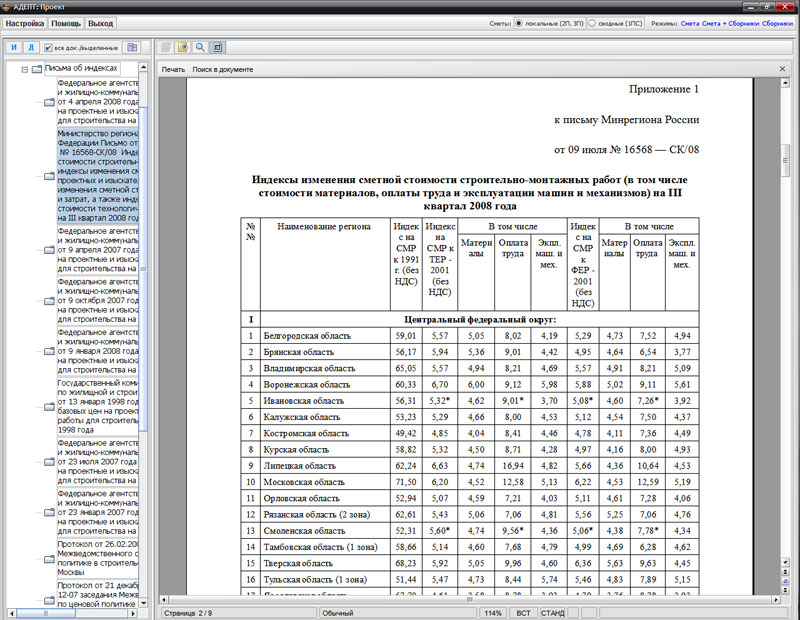Viewport: 800px width, 620px height.
Task: Click the magnifying glass search icon
Action: 201,47
